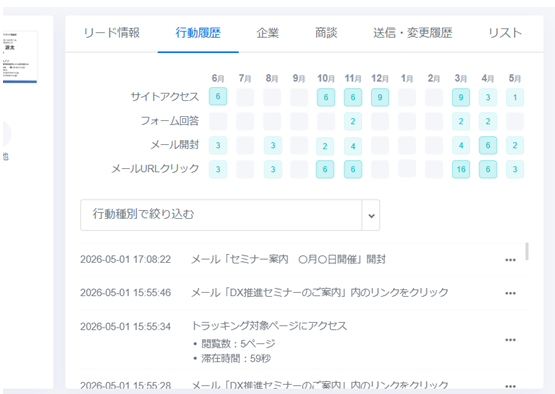Click the November フォーム回答 cell showing 2
This screenshot has height=394, width=555.
click(353, 121)
